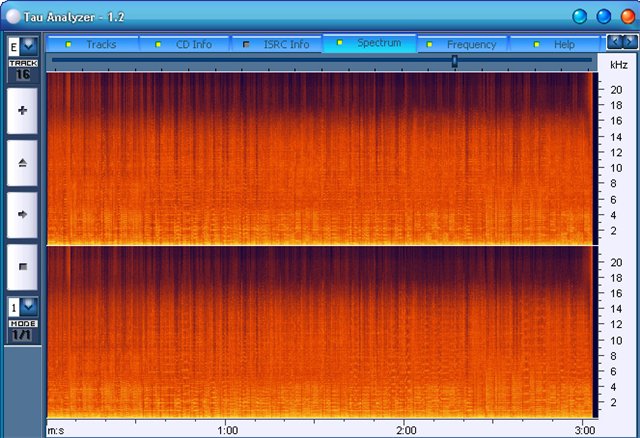Image resolution: width=640 pixels, height=438 pixels.
Task: Select the Frequency tab
Action: point(463,45)
